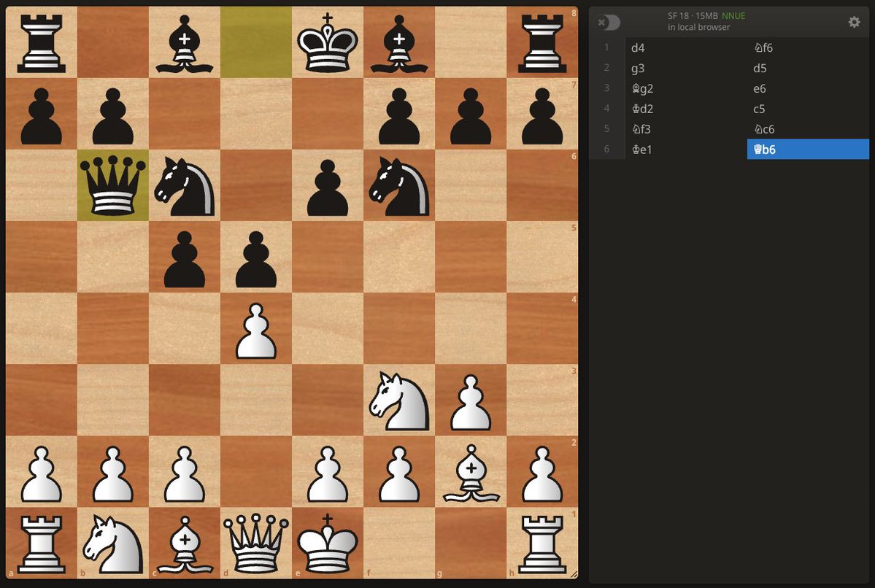This screenshot has width=875, height=588.
Task: Click the white pawn on d4
Action: pyautogui.click(x=256, y=328)
